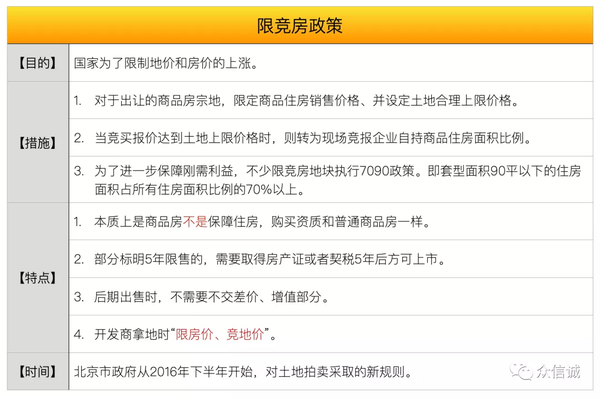This screenshot has width=600, height=398.
Task: Click the red text '限房价、竞地价'
Action: (220, 334)
